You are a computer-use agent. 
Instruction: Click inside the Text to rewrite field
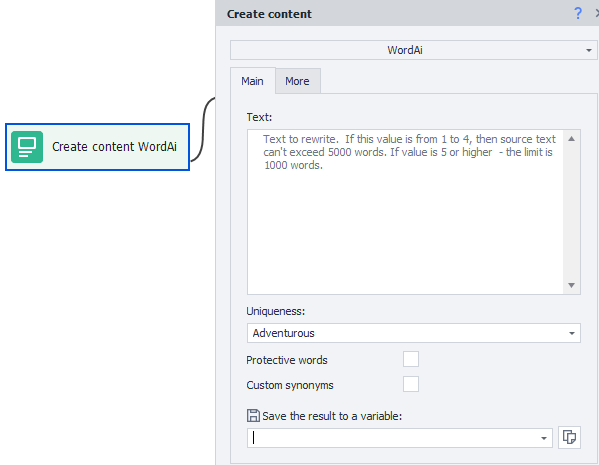405,212
